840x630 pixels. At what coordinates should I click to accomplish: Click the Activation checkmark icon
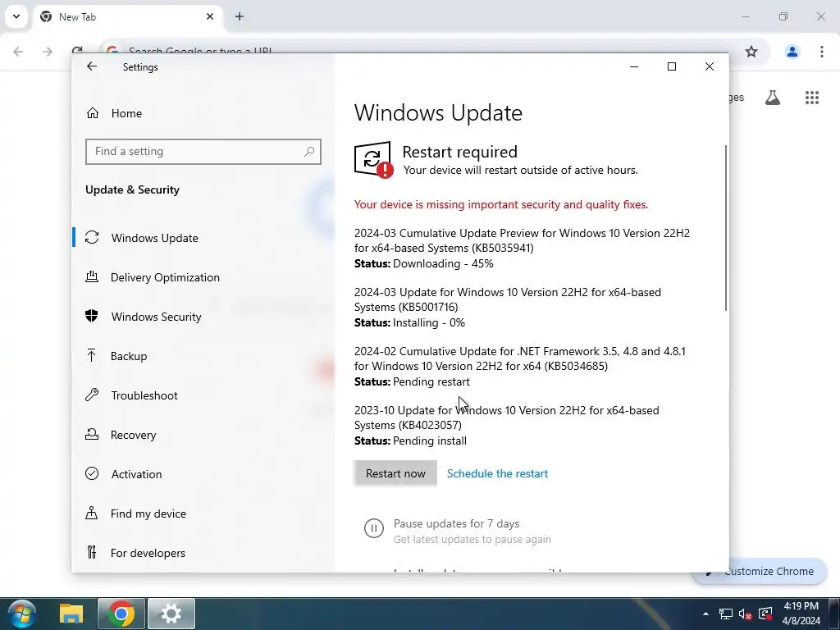(92, 473)
